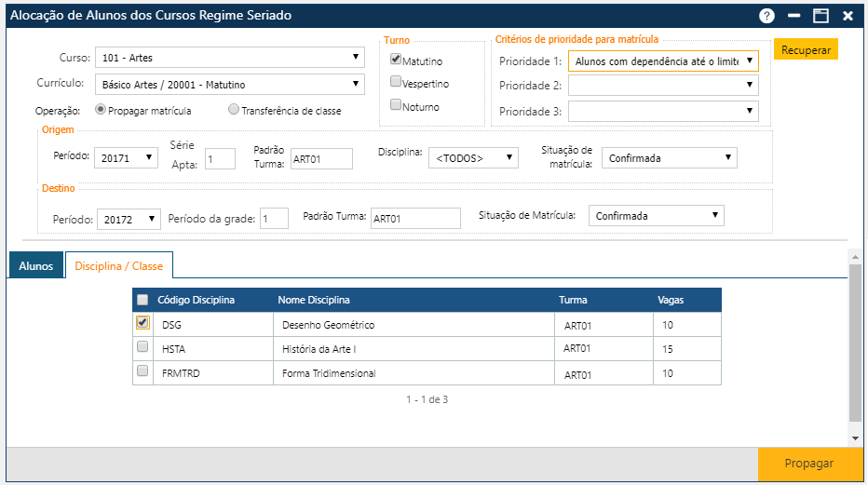Check the FRMTRD row checkbox
868x485 pixels.
[142, 370]
